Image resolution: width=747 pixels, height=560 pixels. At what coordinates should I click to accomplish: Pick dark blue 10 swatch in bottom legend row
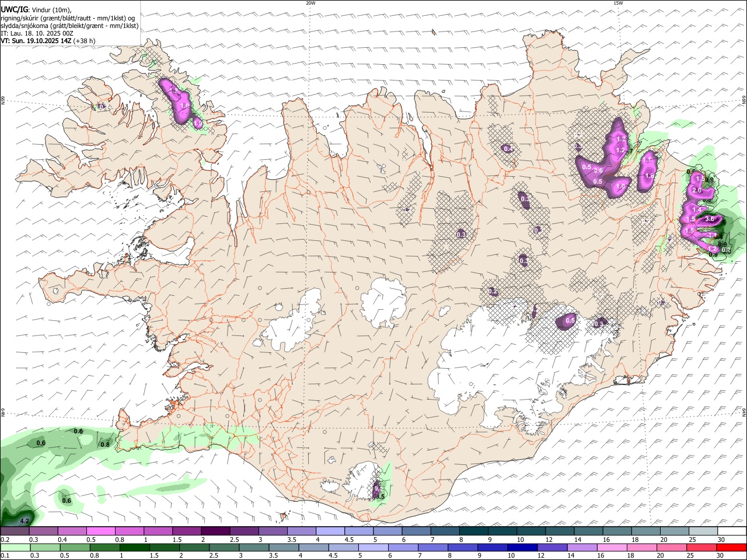pyautogui.click(x=522, y=547)
